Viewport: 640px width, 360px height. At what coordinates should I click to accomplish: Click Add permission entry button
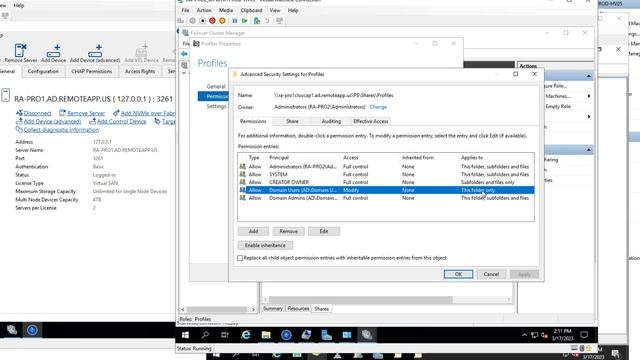[253, 231]
